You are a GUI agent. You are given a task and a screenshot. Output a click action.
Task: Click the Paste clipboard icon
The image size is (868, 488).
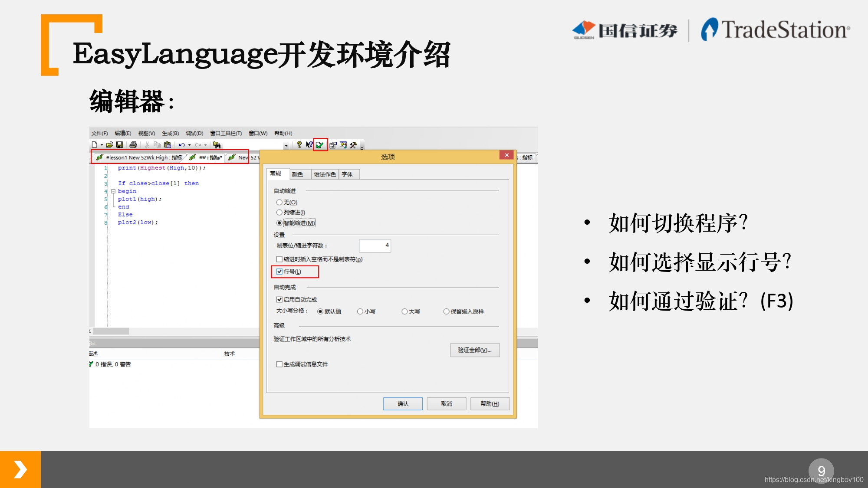(x=168, y=145)
